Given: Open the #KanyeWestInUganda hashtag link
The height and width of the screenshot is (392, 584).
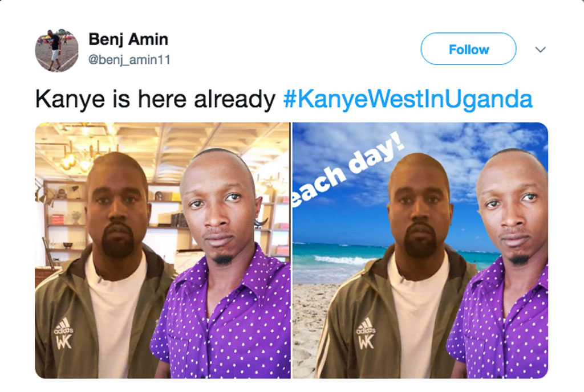Looking at the screenshot, I should pos(408,99).
